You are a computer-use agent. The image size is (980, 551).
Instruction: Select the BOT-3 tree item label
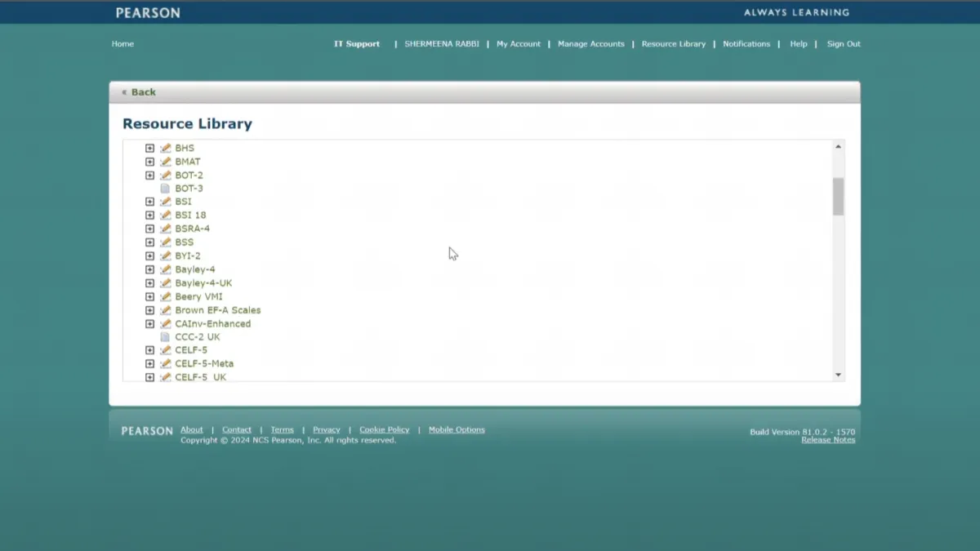(x=189, y=189)
